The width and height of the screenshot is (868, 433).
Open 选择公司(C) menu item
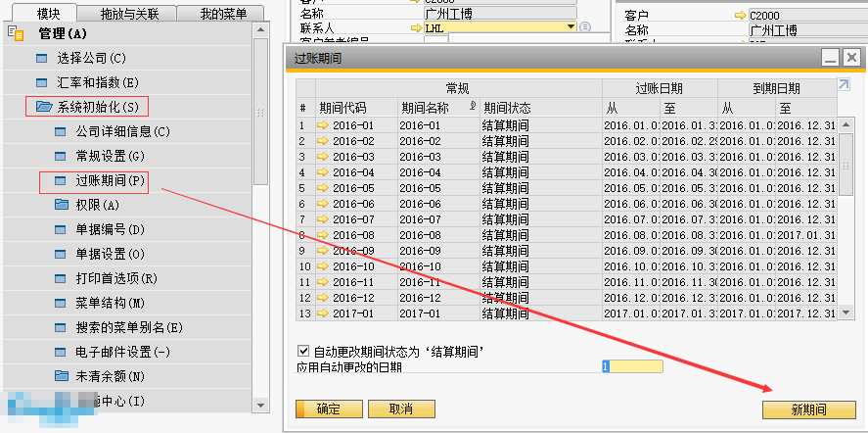pyautogui.click(x=91, y=58)
